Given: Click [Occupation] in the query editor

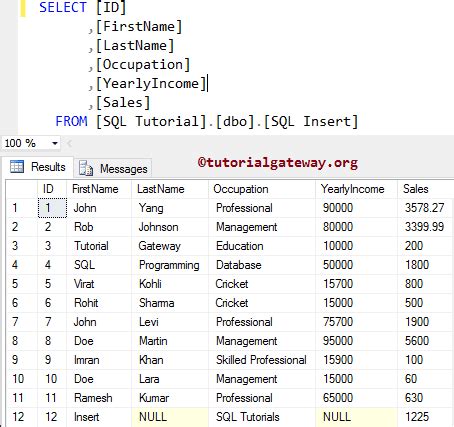Looking at the screenshot, I should point(143,64).
